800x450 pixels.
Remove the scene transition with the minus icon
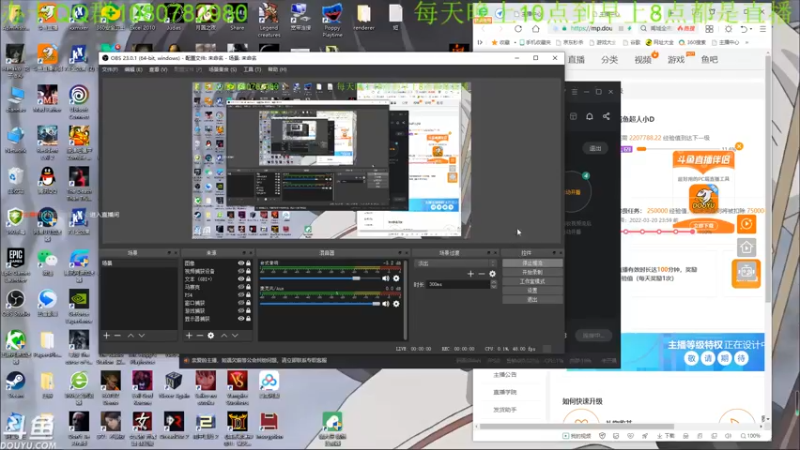click(x=481, y=274)
